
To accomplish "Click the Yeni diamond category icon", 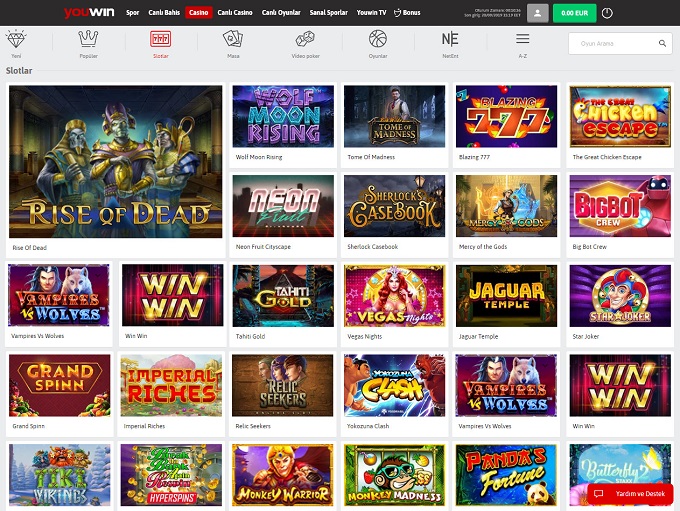I will point(15,39).
